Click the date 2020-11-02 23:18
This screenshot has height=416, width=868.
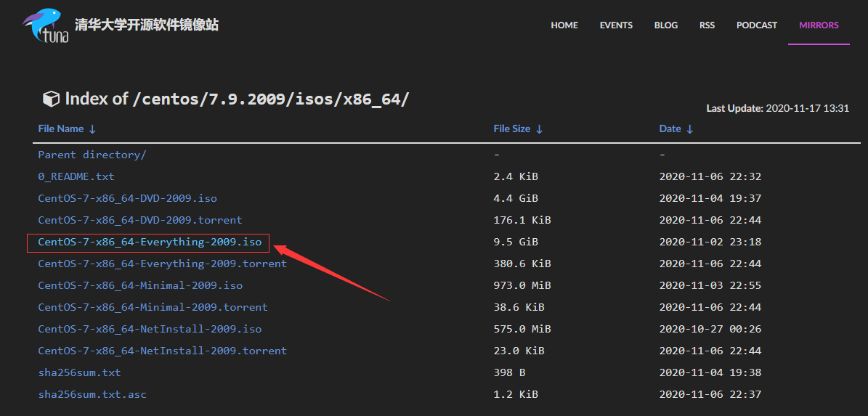pos(710,242)
